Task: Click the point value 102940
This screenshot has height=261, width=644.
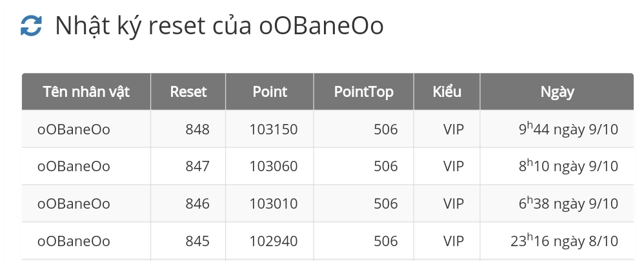Action: [x=274, y=242]
